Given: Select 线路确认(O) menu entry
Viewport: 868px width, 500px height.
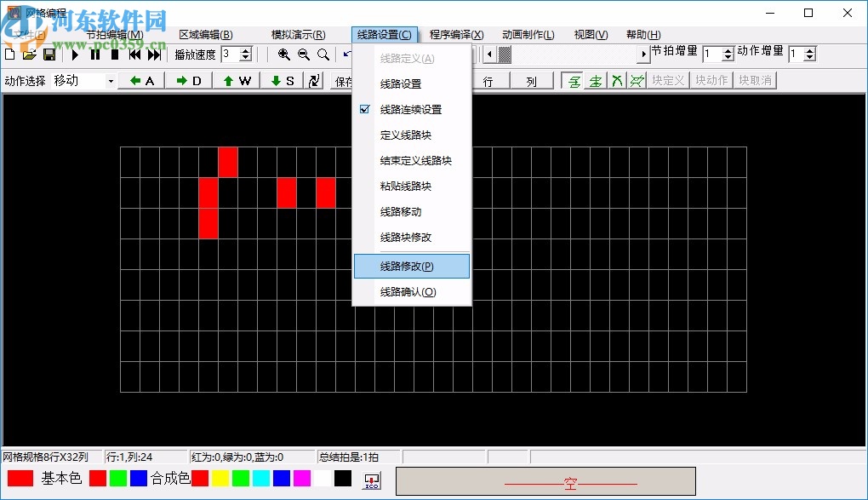Looking at the screenshot, I should click(x=411, y=292).
